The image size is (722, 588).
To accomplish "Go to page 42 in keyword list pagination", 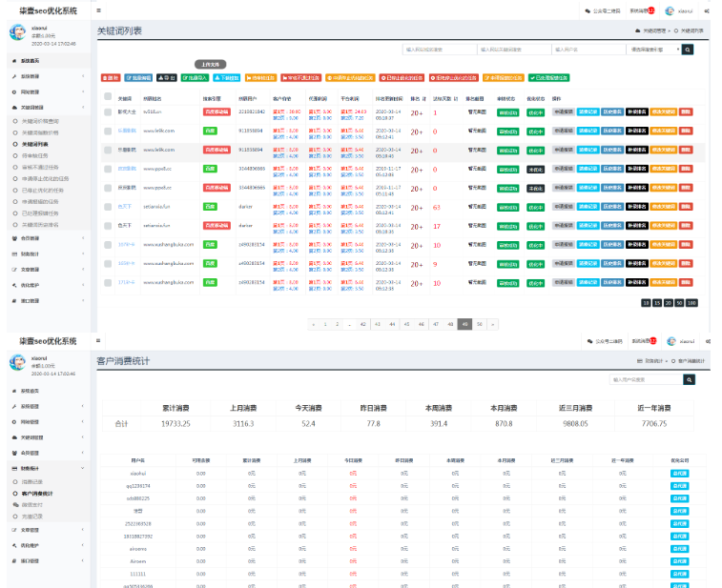I will click(361, 324).
